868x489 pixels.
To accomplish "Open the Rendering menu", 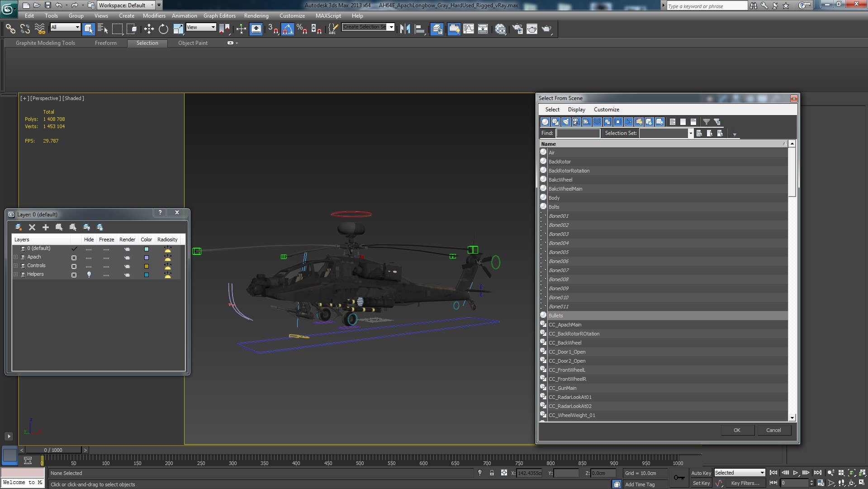I will tap(256, 15).
